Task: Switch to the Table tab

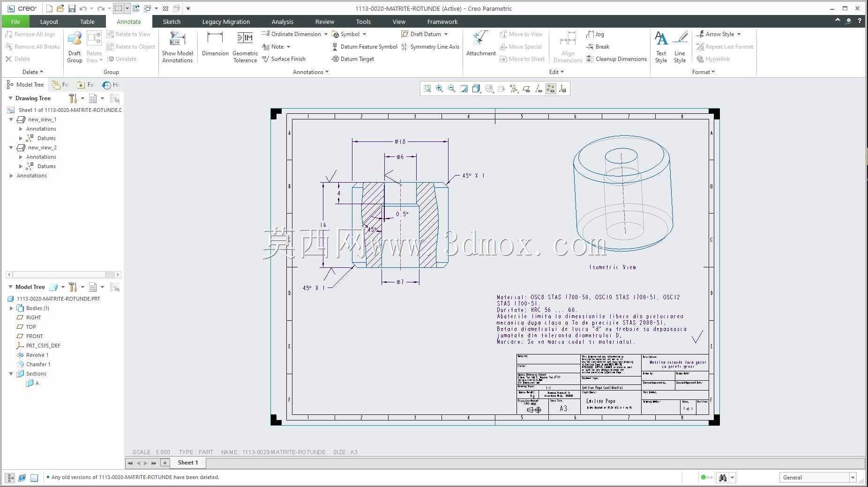Action: click(87, 22)
